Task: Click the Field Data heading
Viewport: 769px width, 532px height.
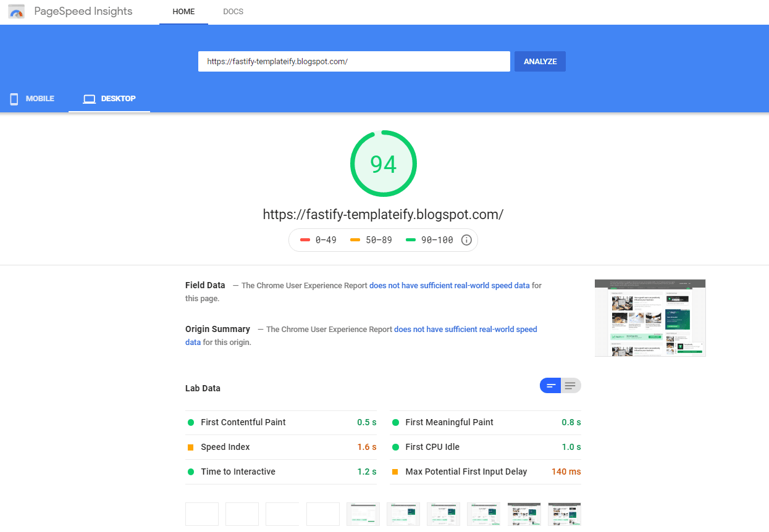Action: click(205, 285)
